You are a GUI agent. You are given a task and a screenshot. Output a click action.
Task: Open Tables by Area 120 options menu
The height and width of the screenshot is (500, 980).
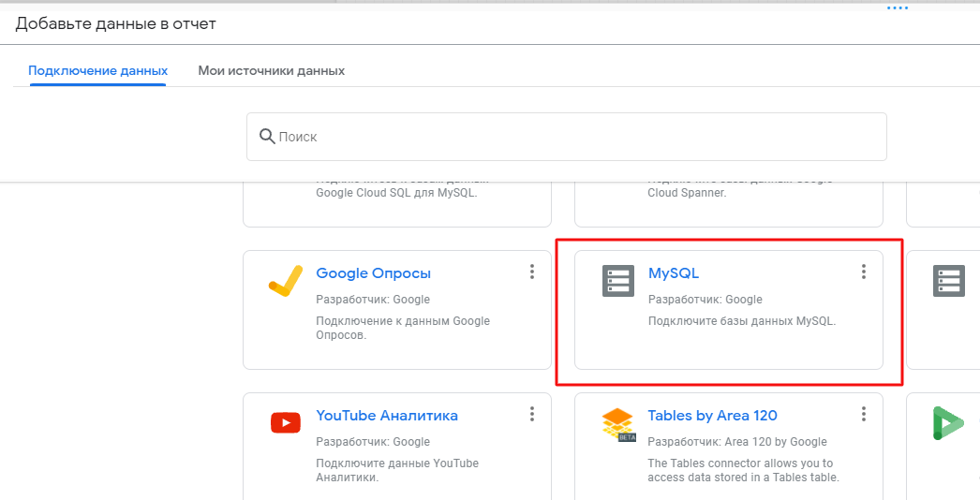[864, 414]
